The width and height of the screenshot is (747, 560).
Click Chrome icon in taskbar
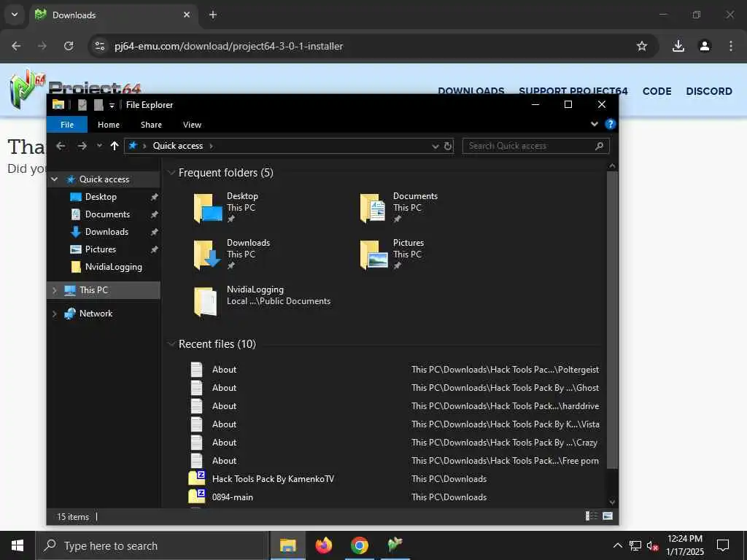360,545
